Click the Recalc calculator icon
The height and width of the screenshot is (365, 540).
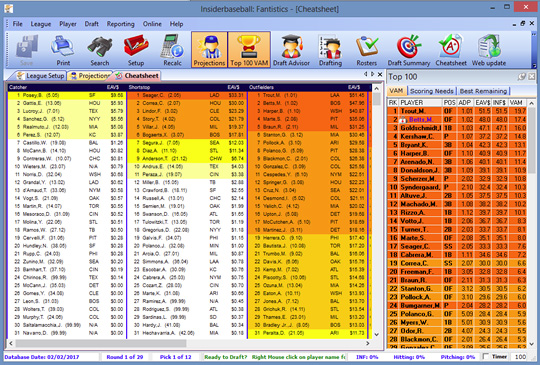coord(173,50)
